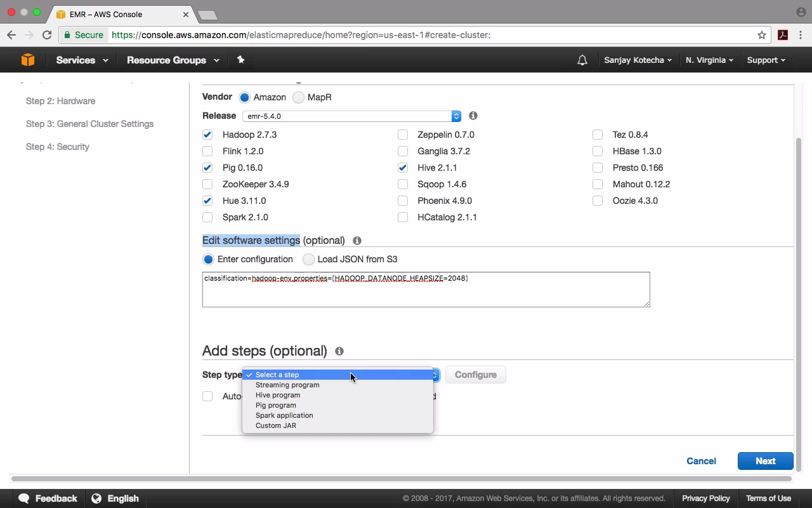Check the Mahout 0.12.2 checkbox
812x508 pixels.
[598, 184]
